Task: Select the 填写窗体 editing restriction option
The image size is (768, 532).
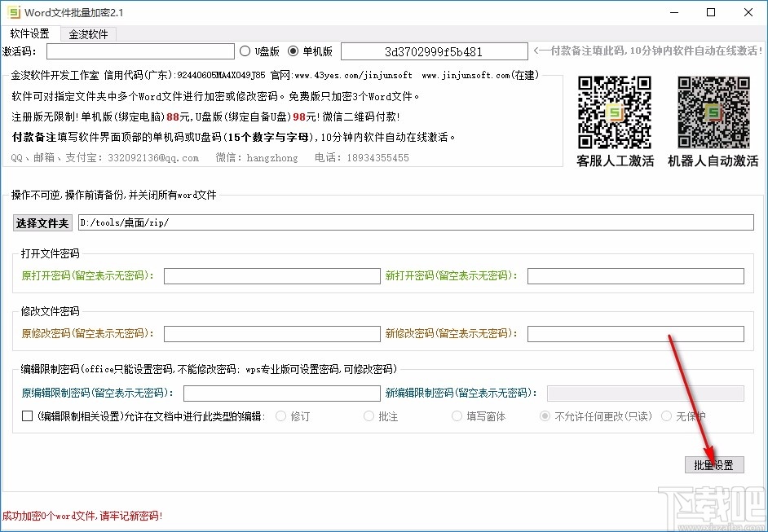Action: tap(457, 416)
